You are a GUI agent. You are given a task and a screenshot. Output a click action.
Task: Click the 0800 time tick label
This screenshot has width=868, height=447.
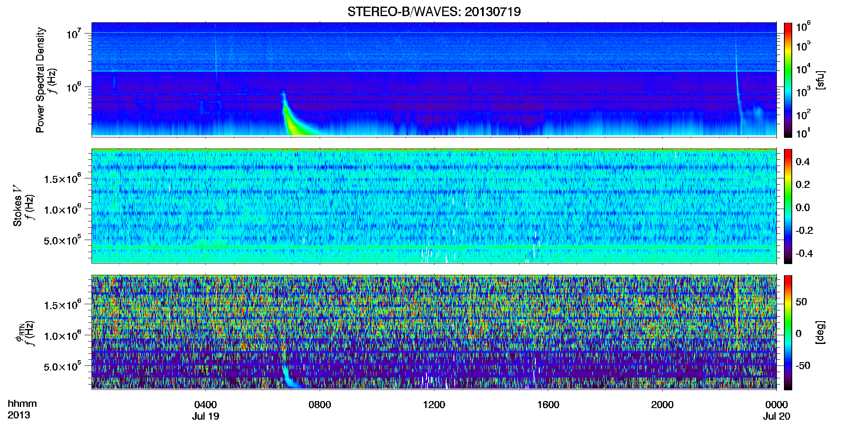320,405
